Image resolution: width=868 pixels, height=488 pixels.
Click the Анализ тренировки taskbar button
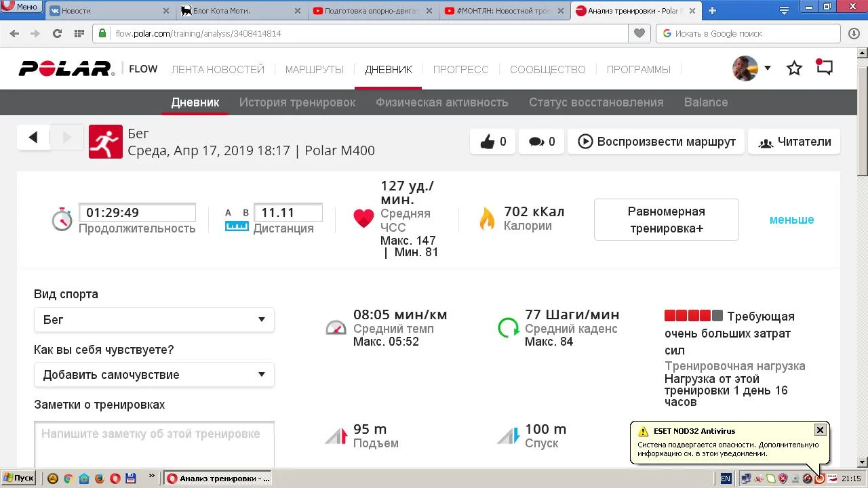(x=218, y=479)
